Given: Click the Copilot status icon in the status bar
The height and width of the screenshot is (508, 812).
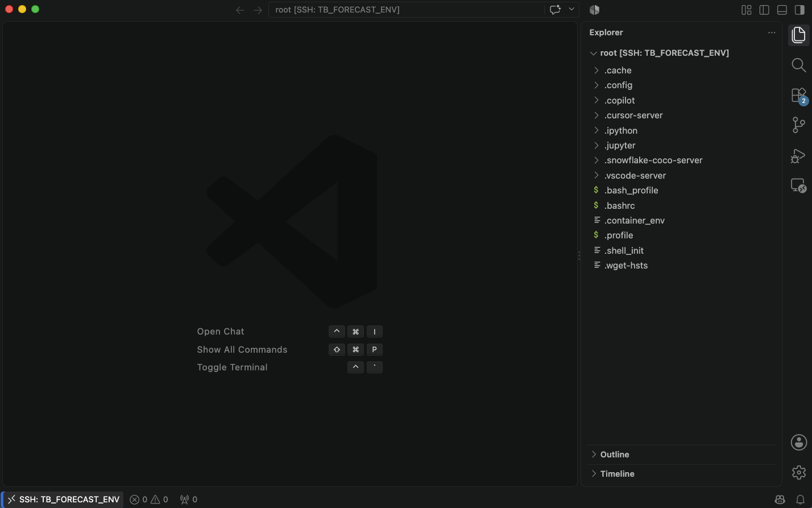Looking at the screenshot, I should pyautogui.click(x=780, y=499).
